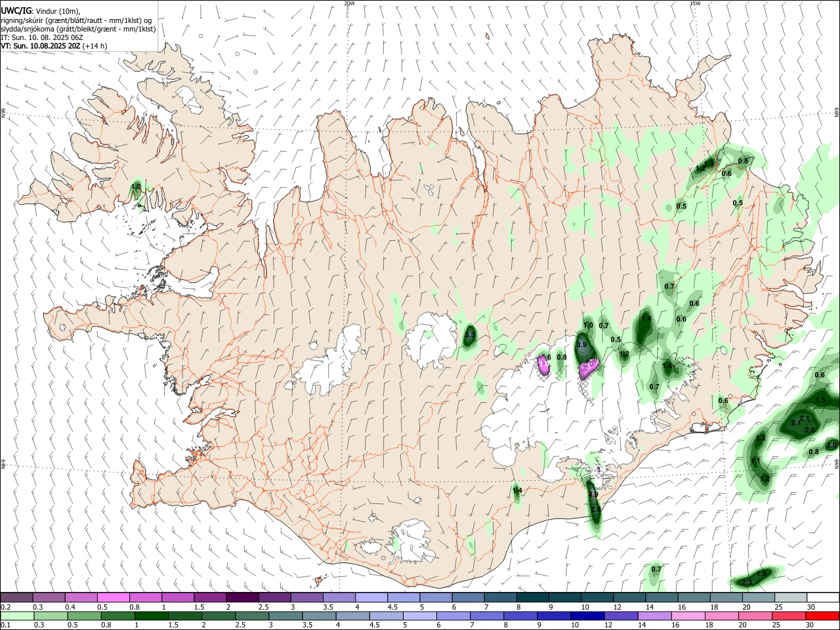Click the '1.5' precipitation value offshore east
This screenshot has height=630, width=840.
click(820, 400)
